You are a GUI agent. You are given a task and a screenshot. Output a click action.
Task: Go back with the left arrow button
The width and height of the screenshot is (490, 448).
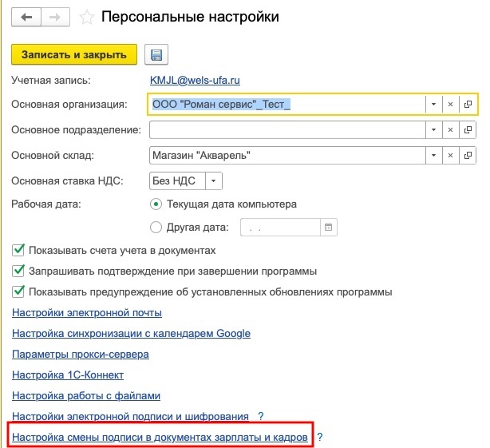click(x=26, y=17)
